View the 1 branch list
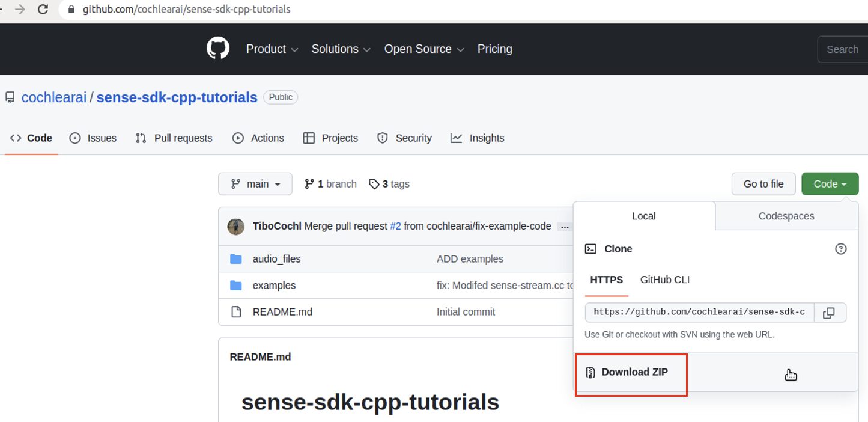Screen dimensions: 868x422 click(x=330, y=184)
